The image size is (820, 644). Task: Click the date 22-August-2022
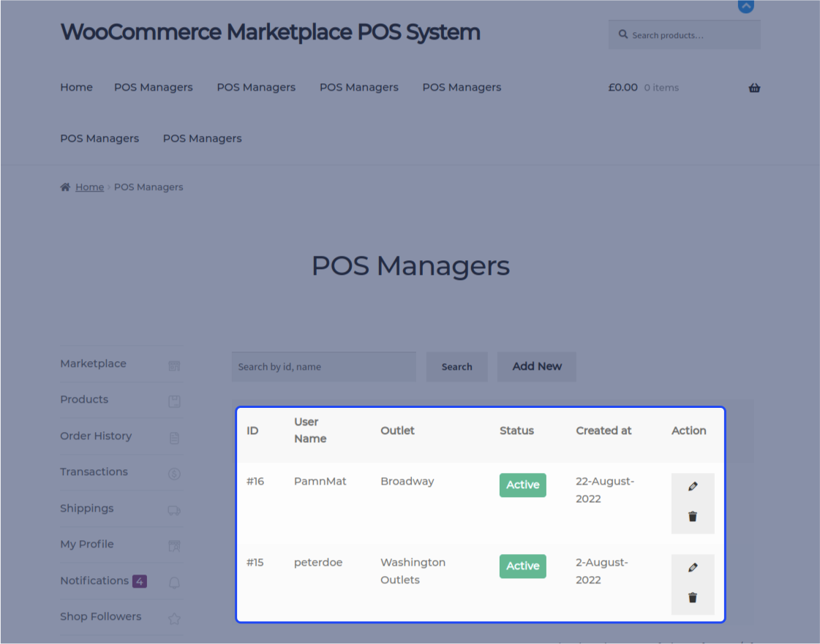[x=605, y=490]
